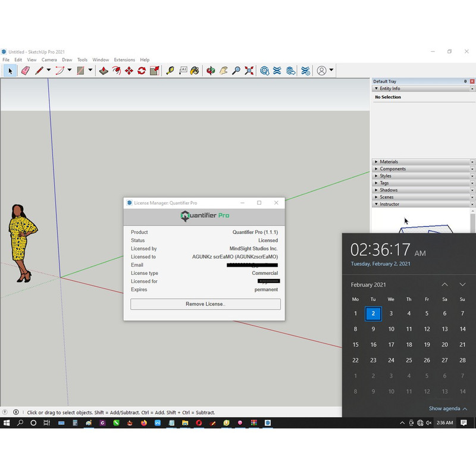Select the Line pencil tool

[39, 71]
